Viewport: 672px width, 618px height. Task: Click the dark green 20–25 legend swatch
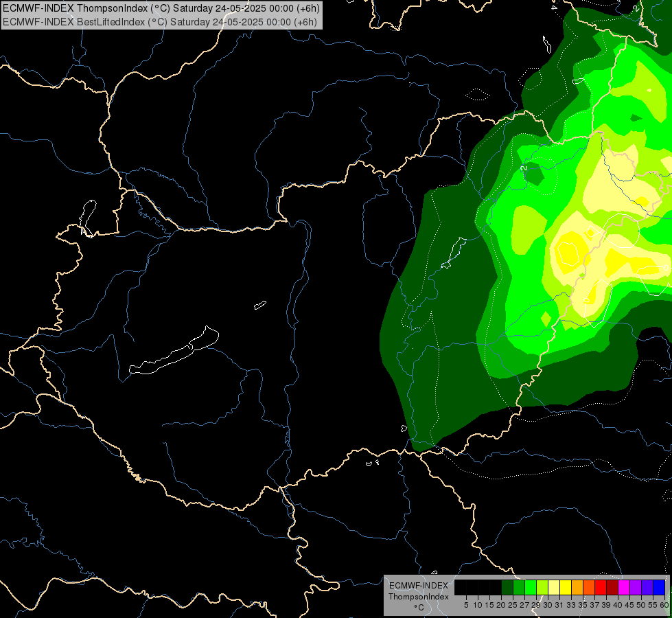507,587
